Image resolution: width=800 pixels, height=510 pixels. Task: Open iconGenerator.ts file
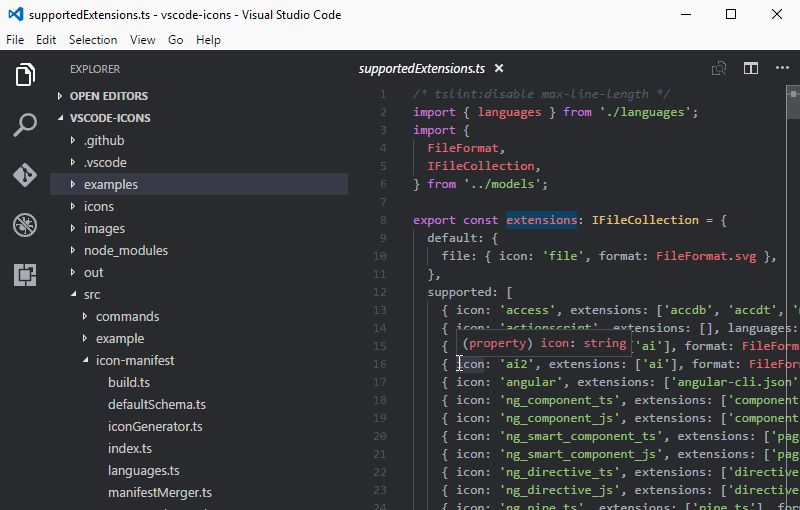tap(155, 426)
